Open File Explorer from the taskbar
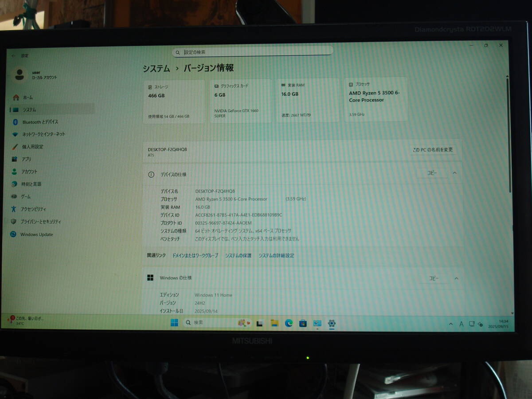 coord(274,323)
